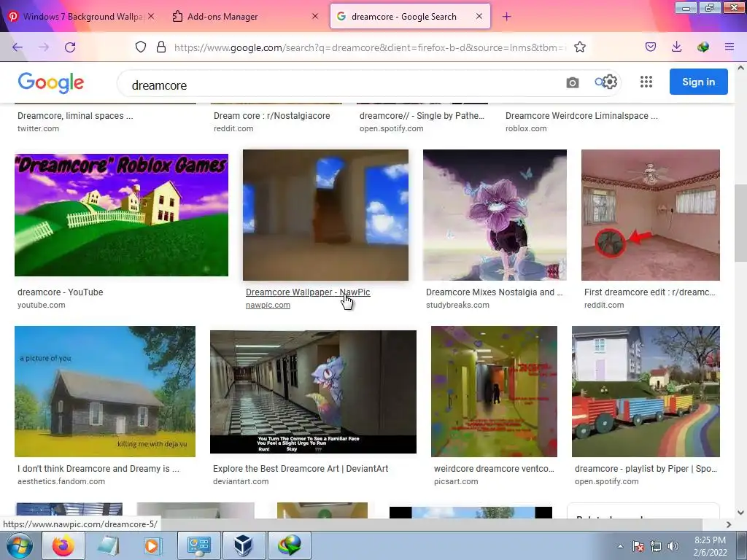Open the Google apps grid
The height and width of the screenshot is (560, 747).
coord(646,82)
